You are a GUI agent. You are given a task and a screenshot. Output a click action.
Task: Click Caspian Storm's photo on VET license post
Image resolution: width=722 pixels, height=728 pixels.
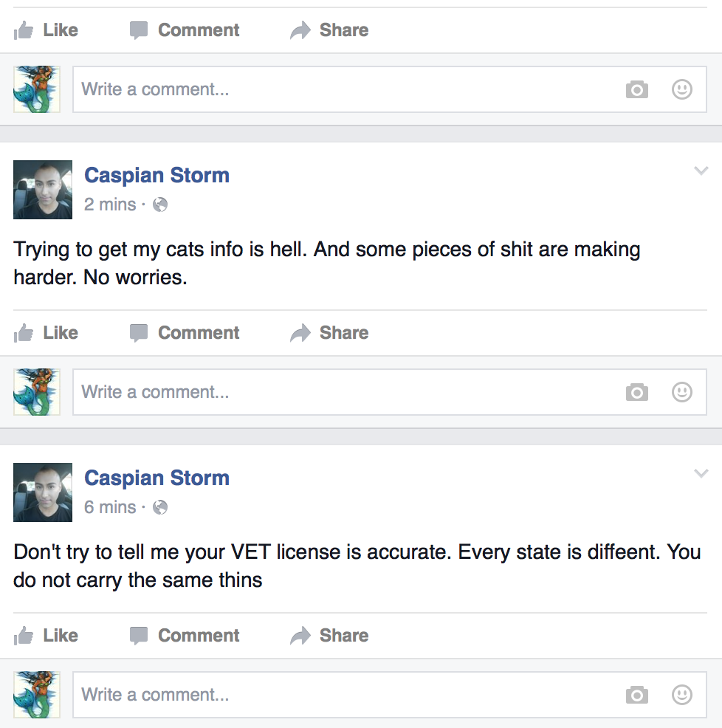point(43,492)
